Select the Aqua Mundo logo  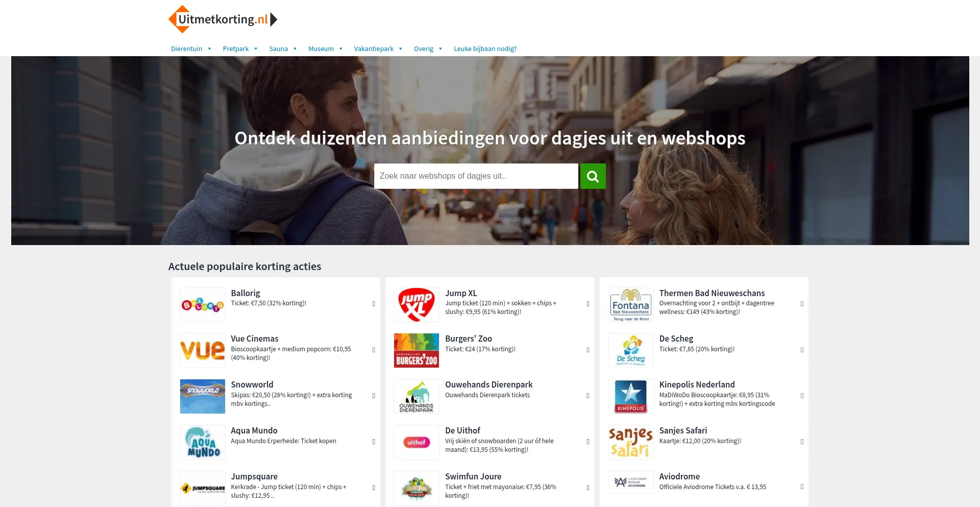[x=203, y=442]
